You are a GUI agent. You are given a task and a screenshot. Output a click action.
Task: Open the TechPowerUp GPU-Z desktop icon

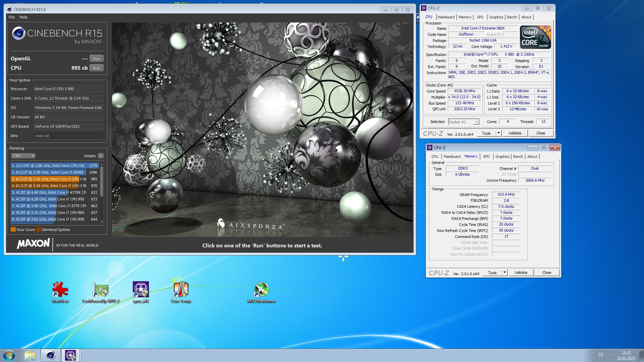101,292
